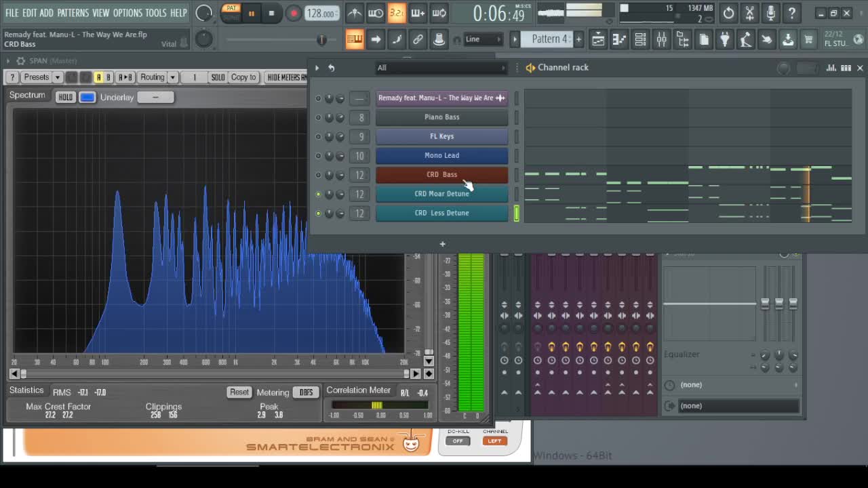Click the microphone recording icon
Viewport: 868px width, 488px height.
point(770,13)
